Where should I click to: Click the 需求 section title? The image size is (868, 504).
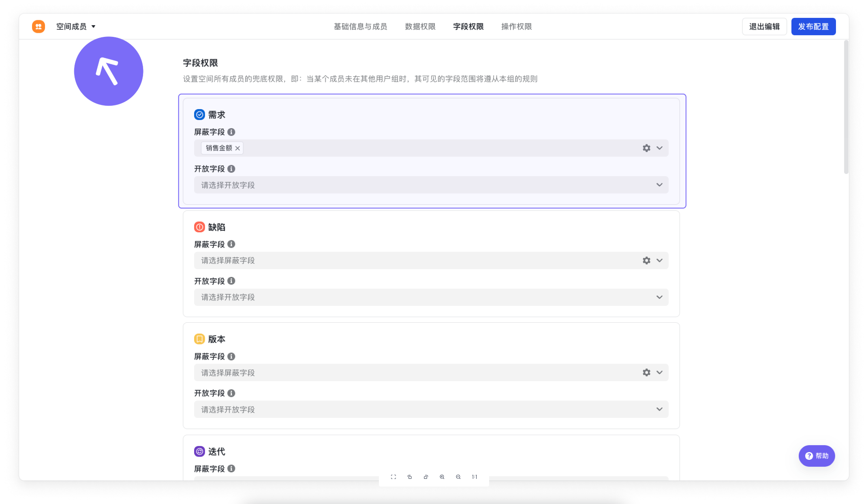coord(217,115)
